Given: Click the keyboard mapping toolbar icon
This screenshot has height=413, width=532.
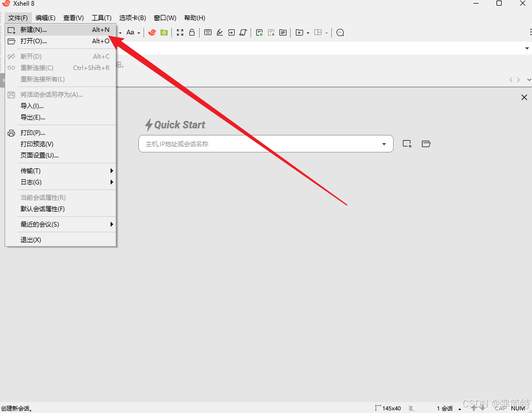Looking at the screenshot, I should click(208, 32).
